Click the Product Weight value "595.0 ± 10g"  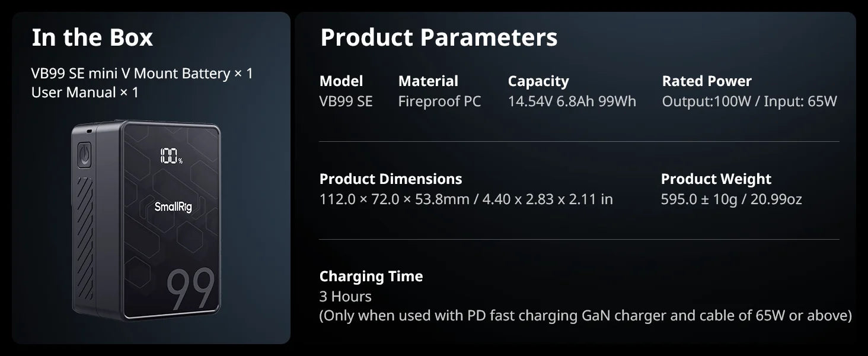699,199
